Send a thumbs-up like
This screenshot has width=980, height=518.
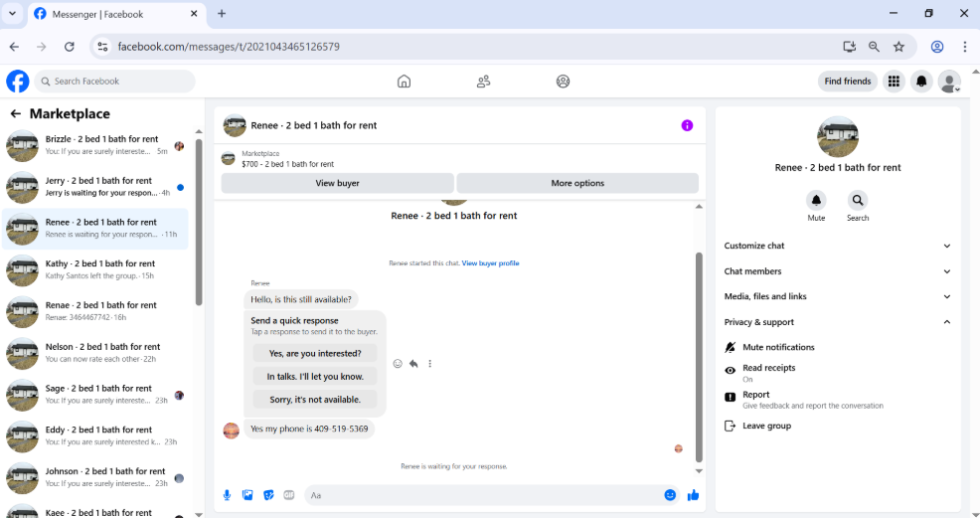click(x=693, y=495)
